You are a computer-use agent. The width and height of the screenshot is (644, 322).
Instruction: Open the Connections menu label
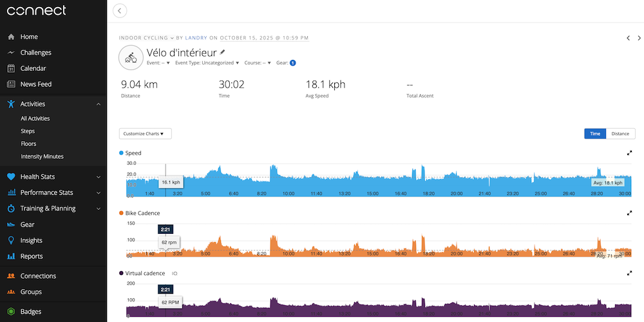pos(38,276)
